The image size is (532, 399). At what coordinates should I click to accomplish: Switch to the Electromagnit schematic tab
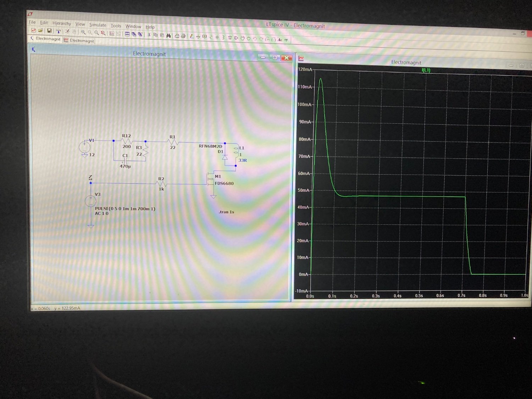45,39
